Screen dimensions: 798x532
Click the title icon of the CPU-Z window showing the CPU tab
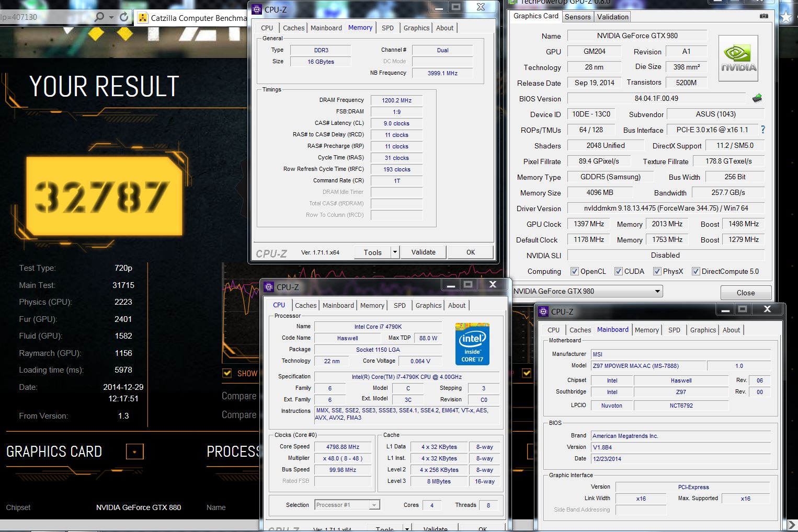point(269,286)
